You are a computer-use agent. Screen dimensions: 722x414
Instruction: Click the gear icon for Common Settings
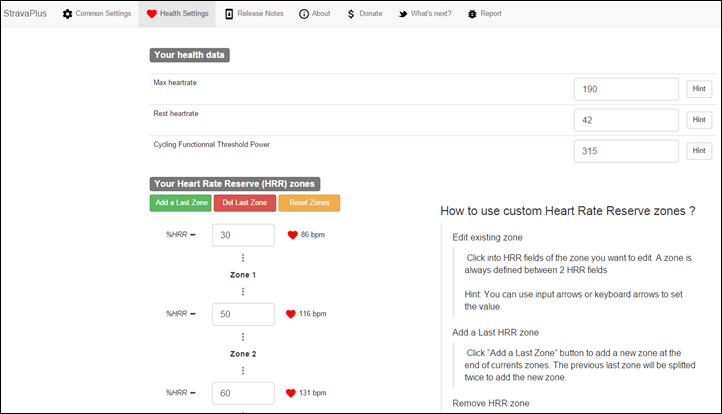(68, 14)
